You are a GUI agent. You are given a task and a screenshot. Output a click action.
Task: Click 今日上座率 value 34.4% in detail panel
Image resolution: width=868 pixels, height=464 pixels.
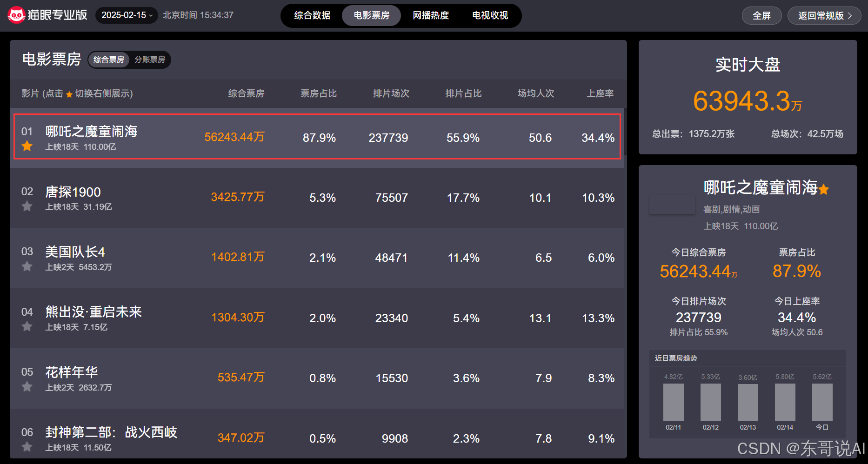(x=797, y=318)
